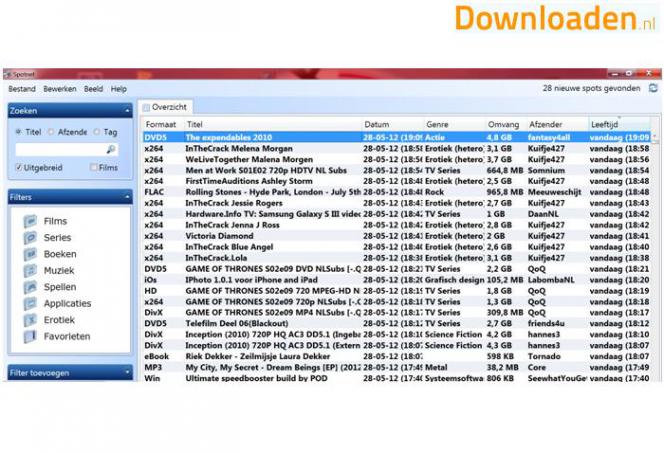Screen dimensions: 664x453
Task: Select 'InTheCrack Melena Morgan' row
Action: pyautogui.click(x=396, y=149)
